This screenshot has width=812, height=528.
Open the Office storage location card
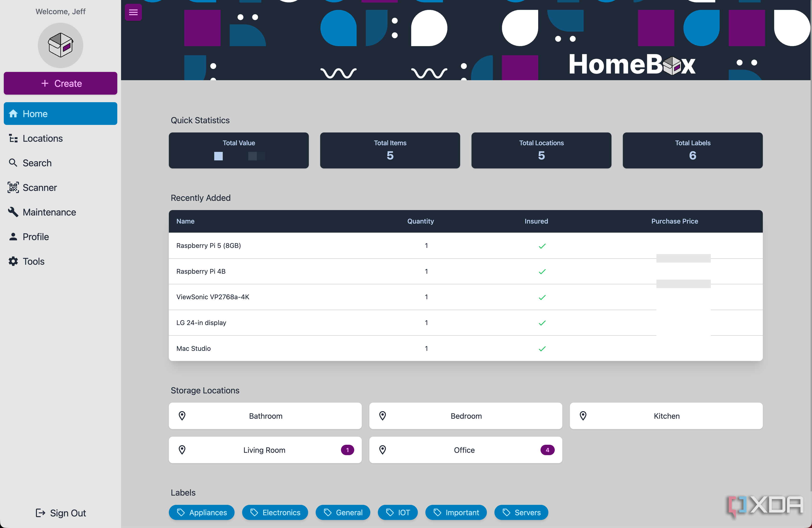pos(466,450)
